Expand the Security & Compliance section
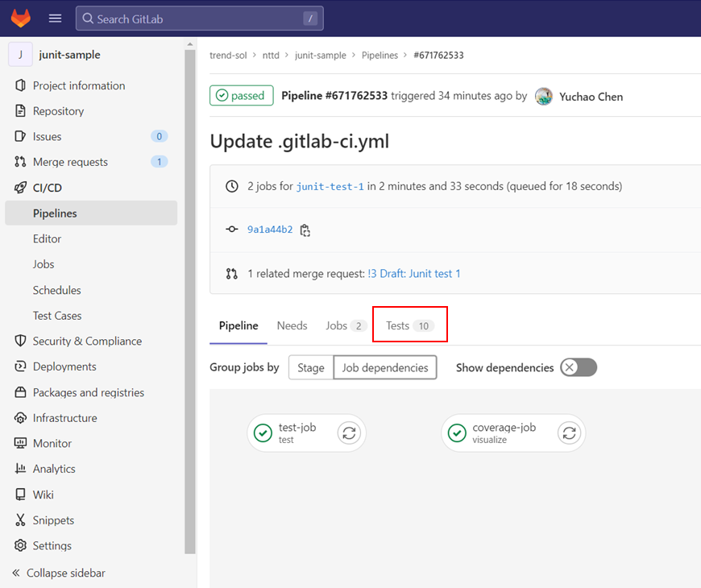Screen dimensions: 701x588 pos(91,341)
